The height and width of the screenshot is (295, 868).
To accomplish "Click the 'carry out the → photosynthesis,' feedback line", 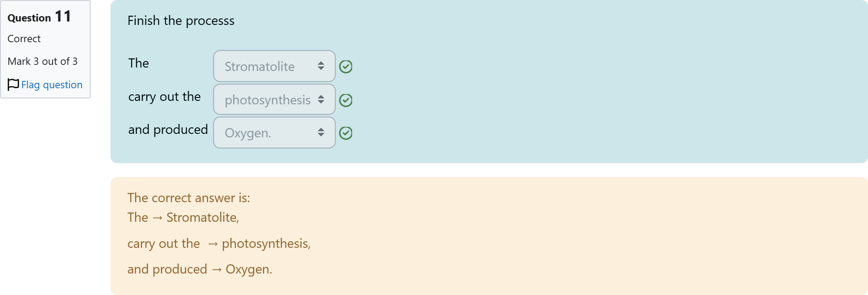I will (219, 244).
